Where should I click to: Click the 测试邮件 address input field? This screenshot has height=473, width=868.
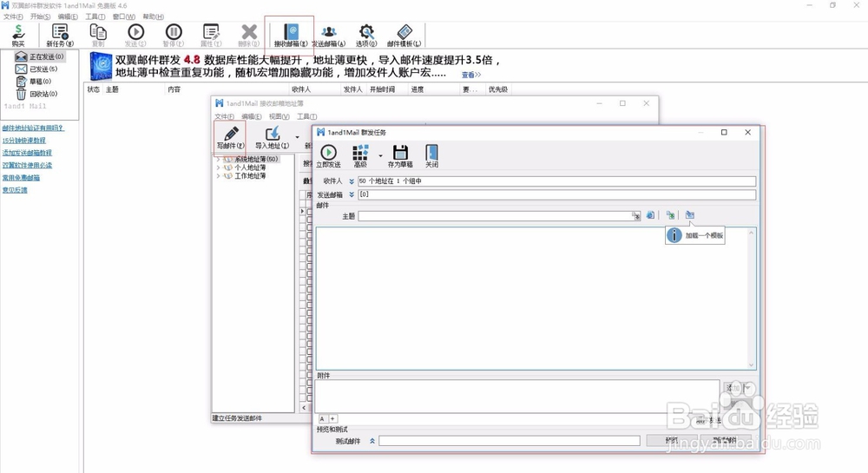pyautogui.click(x=510, y=441)
